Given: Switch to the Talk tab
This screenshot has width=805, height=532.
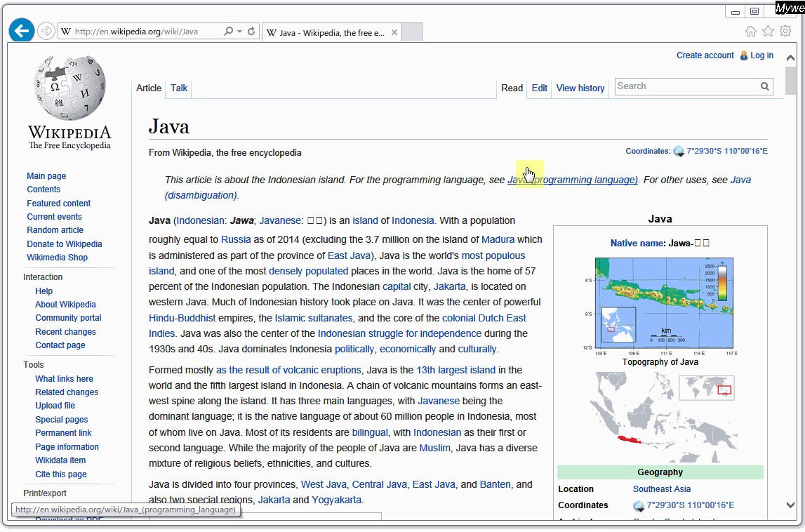Looking at the screenshot, I should (179, 88).
